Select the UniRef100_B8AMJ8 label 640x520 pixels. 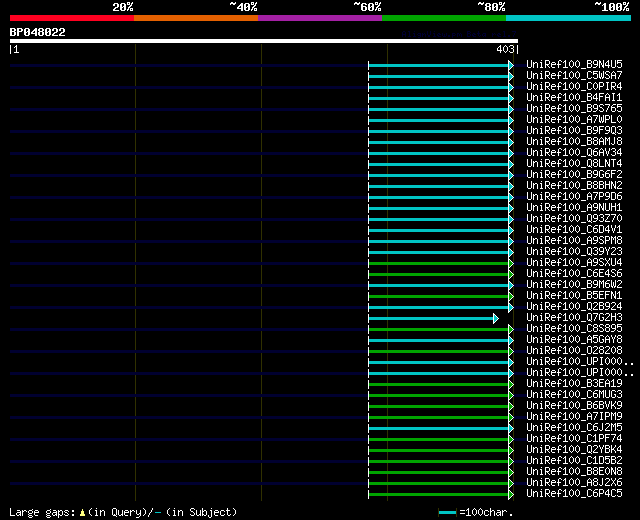click(574, 141)
